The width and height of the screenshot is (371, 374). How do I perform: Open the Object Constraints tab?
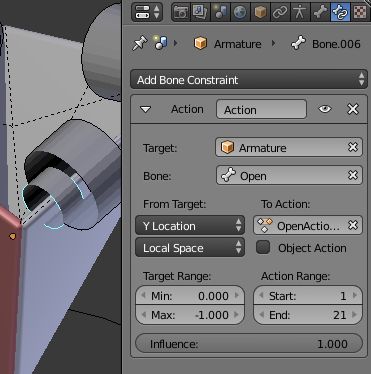[x=280, y=12]
